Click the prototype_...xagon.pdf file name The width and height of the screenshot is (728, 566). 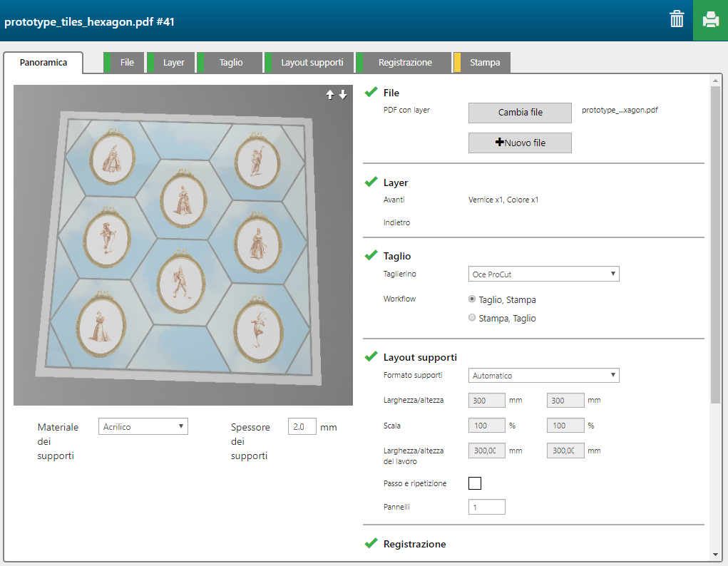(620, 110)
